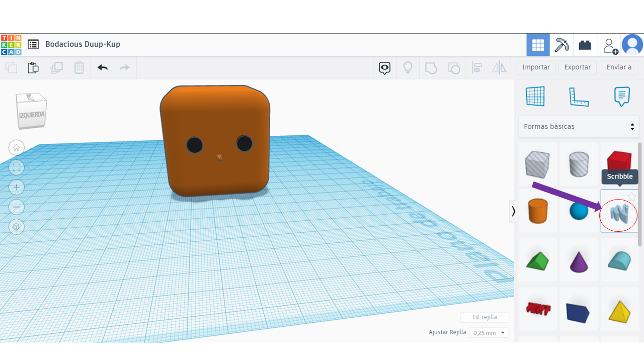Screen dimensions: 644x362
Task: Click the invite collaborator icon
Action: pyautogui.click(x=610, y=45)
